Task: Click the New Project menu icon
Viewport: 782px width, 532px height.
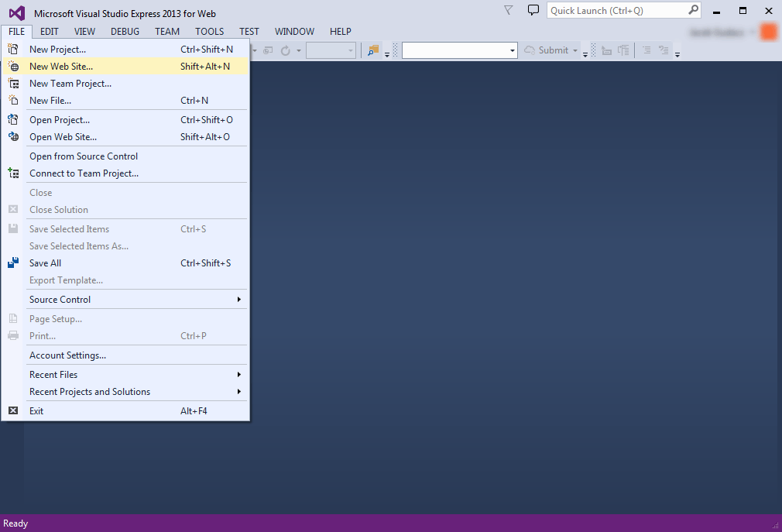Action: pos(13,50)
